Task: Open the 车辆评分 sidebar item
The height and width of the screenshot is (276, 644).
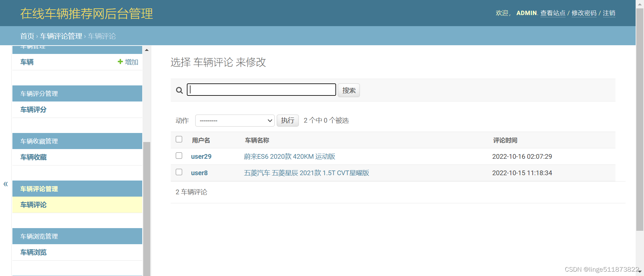Action: point(33,110)
